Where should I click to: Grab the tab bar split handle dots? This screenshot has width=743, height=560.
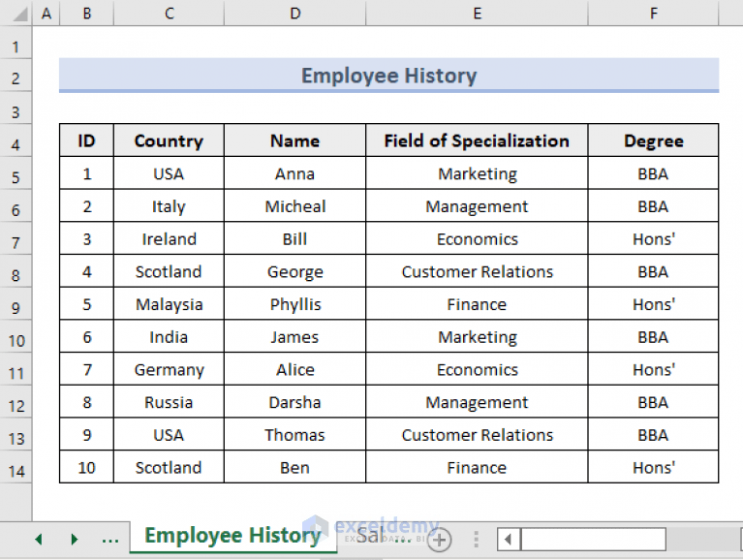476,540
